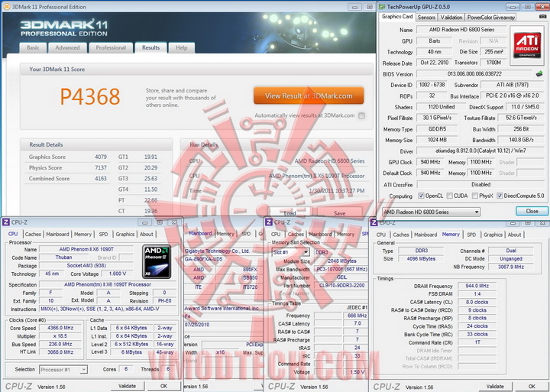Click the Close button in GPU-Z
550x392 pixels.
pyautogui.click(x=532, y=211)
